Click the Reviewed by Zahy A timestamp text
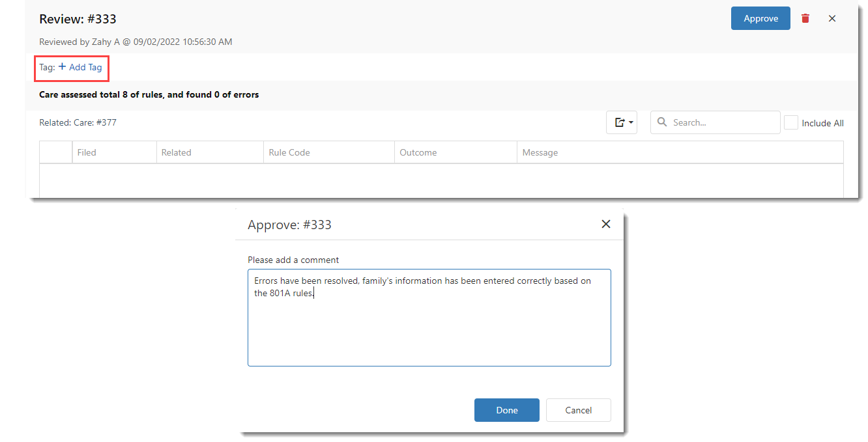 point(136,42)
